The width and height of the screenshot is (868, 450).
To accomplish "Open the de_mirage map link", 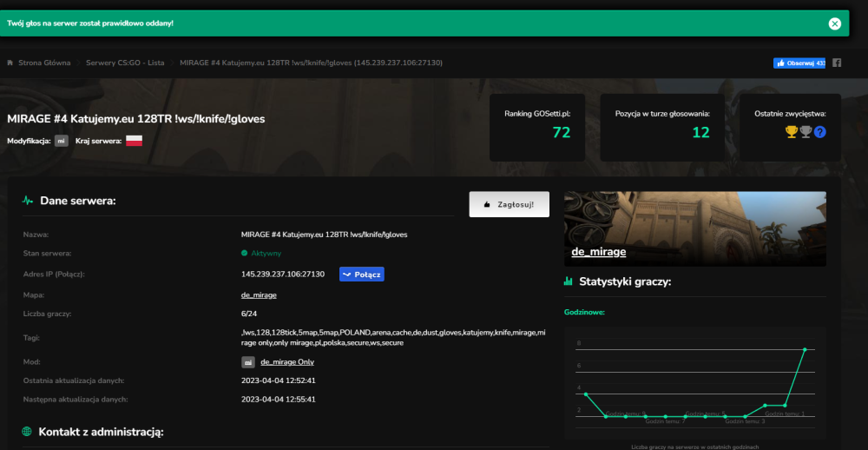I will [x=259, y=294].
